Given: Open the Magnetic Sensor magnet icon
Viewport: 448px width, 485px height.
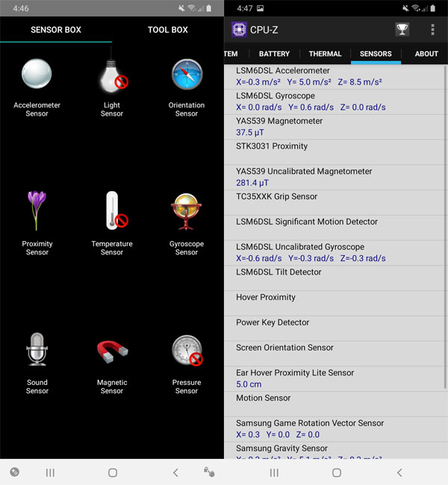Looking at the screenshot, I should pyautogui.click(x=112, y=350).
